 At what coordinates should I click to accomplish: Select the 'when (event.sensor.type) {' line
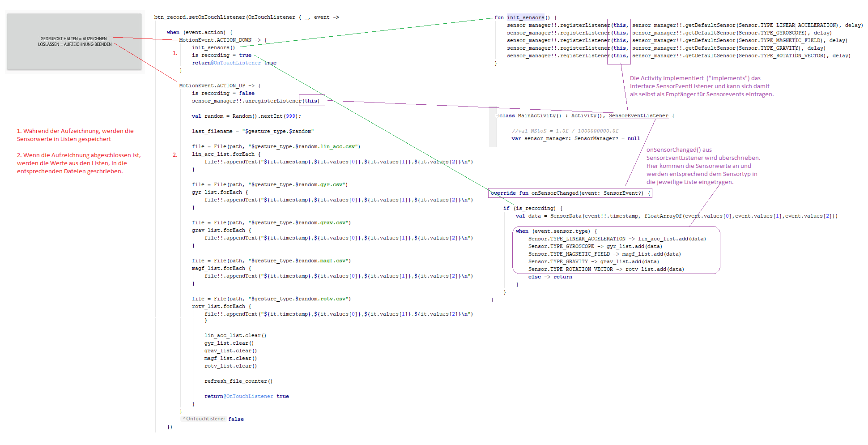(556, 231)
